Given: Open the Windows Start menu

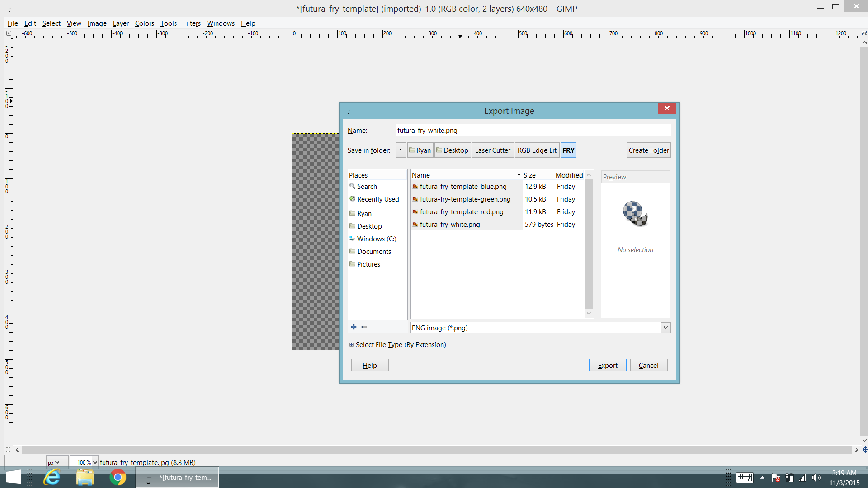Looking at the screenshot, I should point(13,477).
